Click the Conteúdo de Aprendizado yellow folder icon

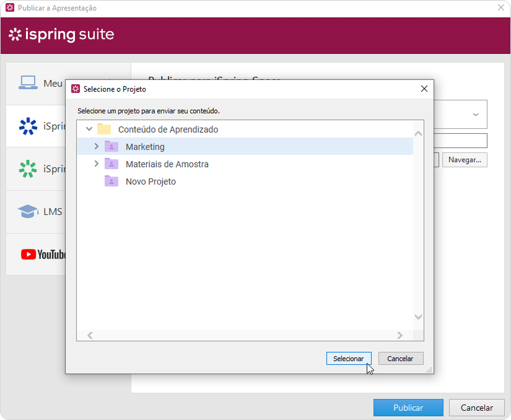pos(104,129)
